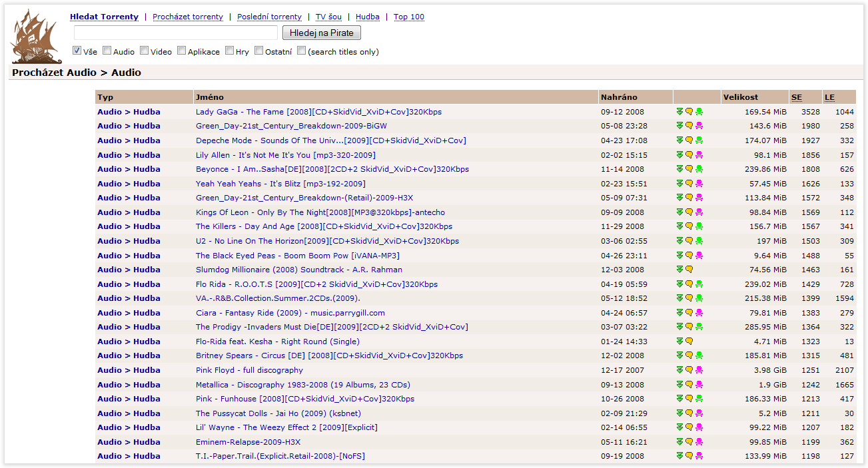868x468 pixels.
Task: Open The Prodigy Invaders Must Die torrent
Action: click(x=332, y=327)
